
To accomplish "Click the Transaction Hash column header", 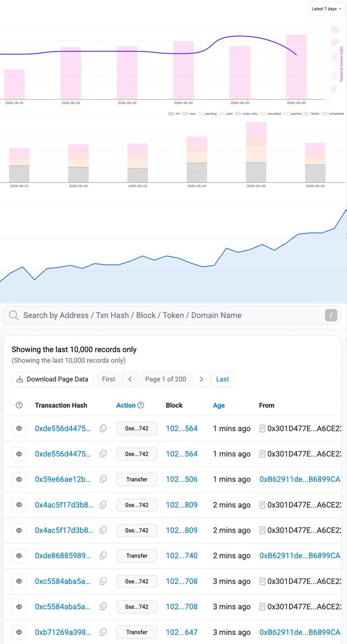I will point(61,405).
